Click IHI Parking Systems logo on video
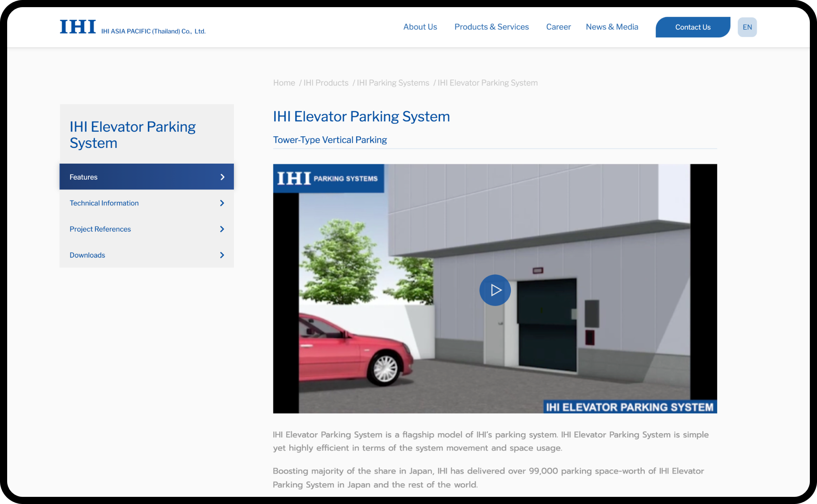This screenshot has width=817, height=504. (x=328, y=178)
